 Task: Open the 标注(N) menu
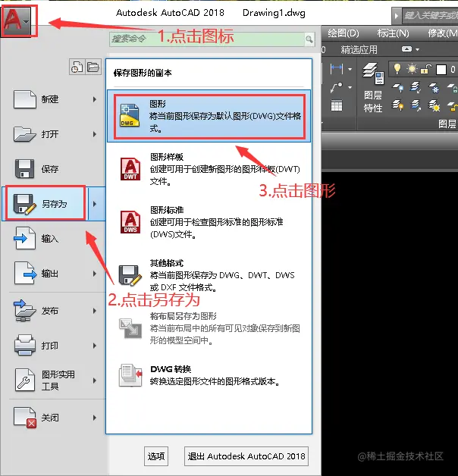(x=393, y=33)
